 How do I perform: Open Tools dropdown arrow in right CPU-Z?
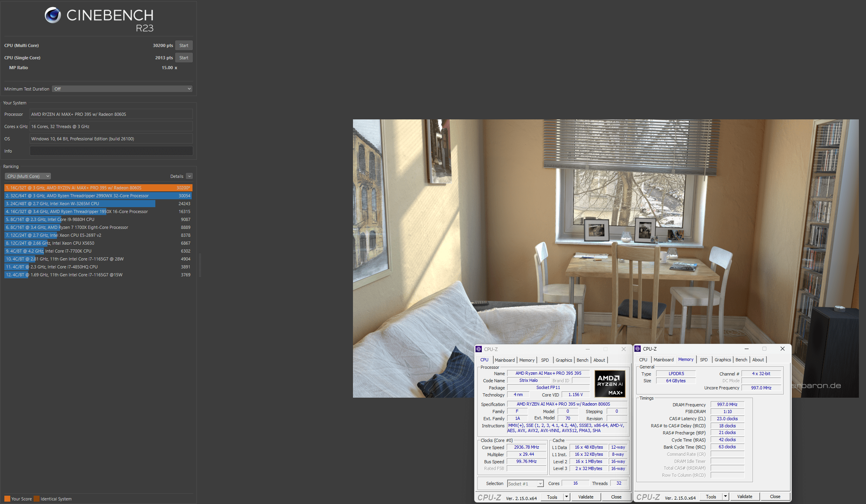[x=725, y=497]
